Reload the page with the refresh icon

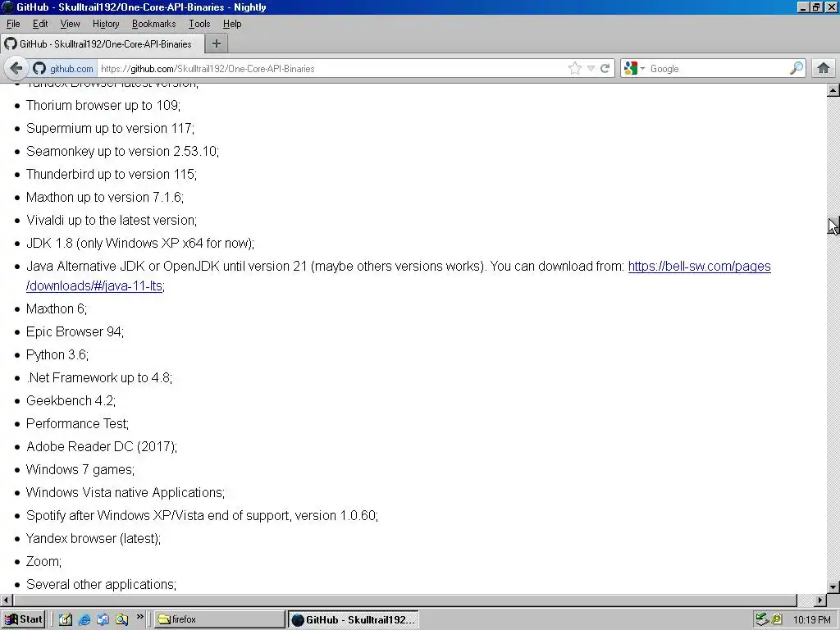coord(605,69)
